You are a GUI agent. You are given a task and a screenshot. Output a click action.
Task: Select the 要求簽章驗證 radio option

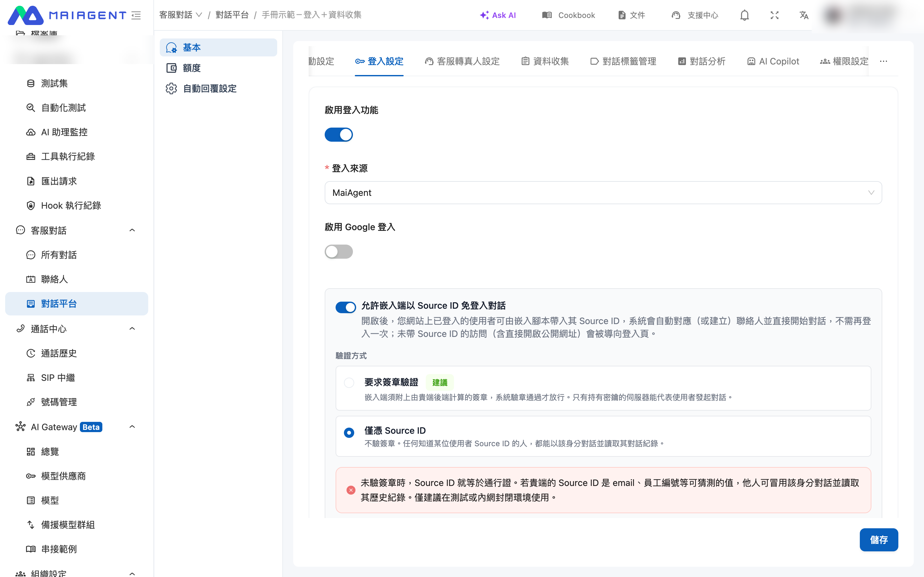point(349,382)
